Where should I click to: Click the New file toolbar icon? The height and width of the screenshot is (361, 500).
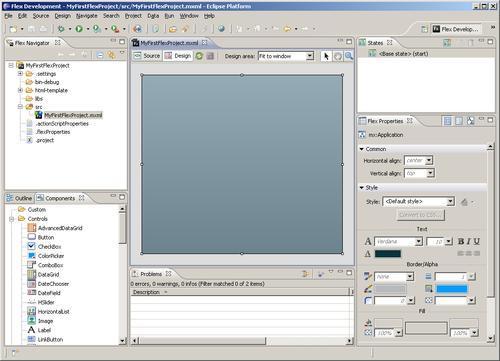point(13,29)
